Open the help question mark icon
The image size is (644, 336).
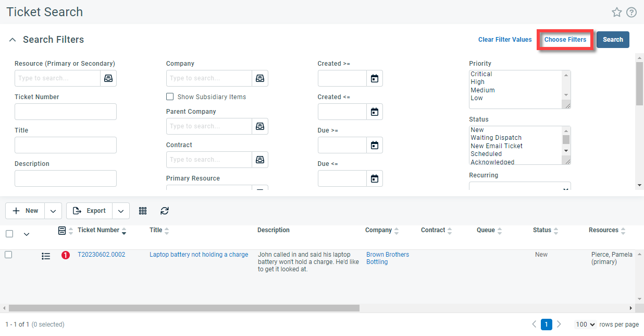click(631, 12)
